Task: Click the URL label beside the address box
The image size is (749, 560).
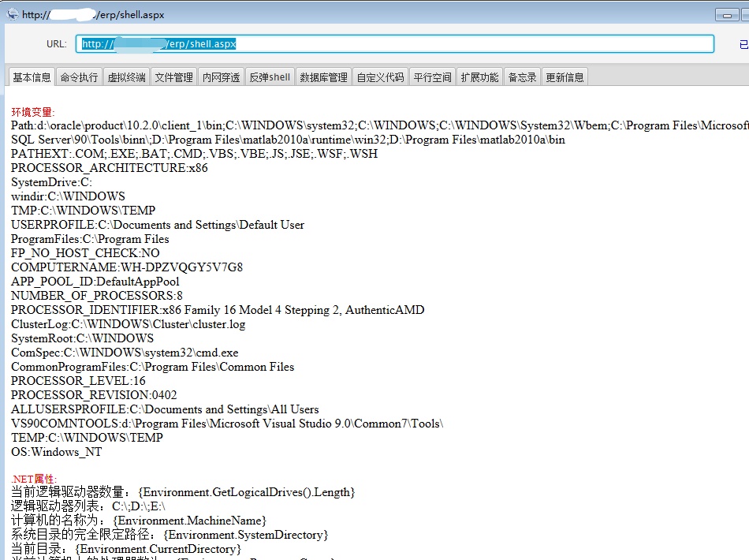Action: click(x=57, y=44)
